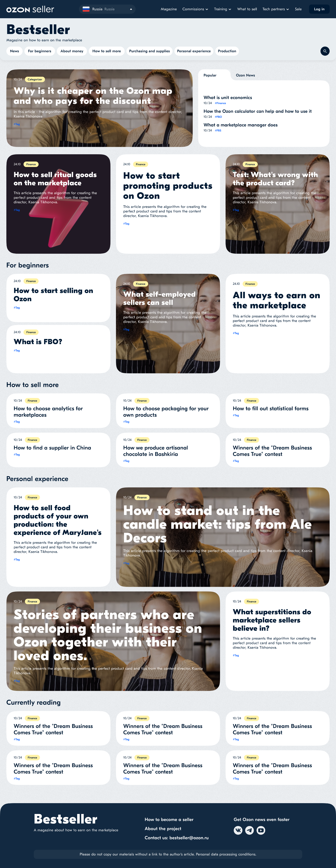336x868 pixels.
Task: Open the ritual goods article card
Action: point(58,204)
